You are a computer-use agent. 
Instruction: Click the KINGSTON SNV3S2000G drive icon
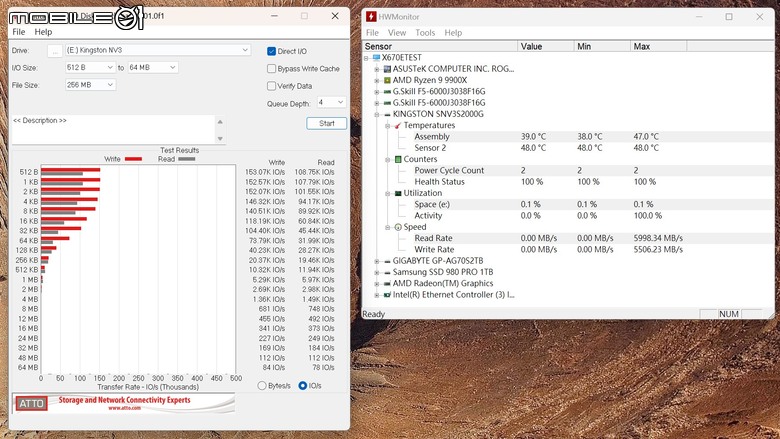[387, 114]
